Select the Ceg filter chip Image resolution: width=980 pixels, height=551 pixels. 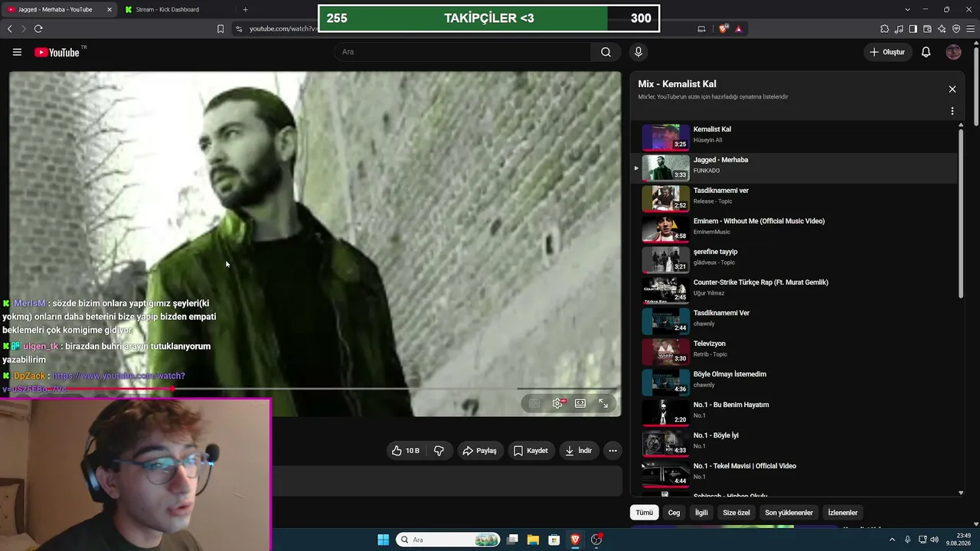(x=674, y=513)
